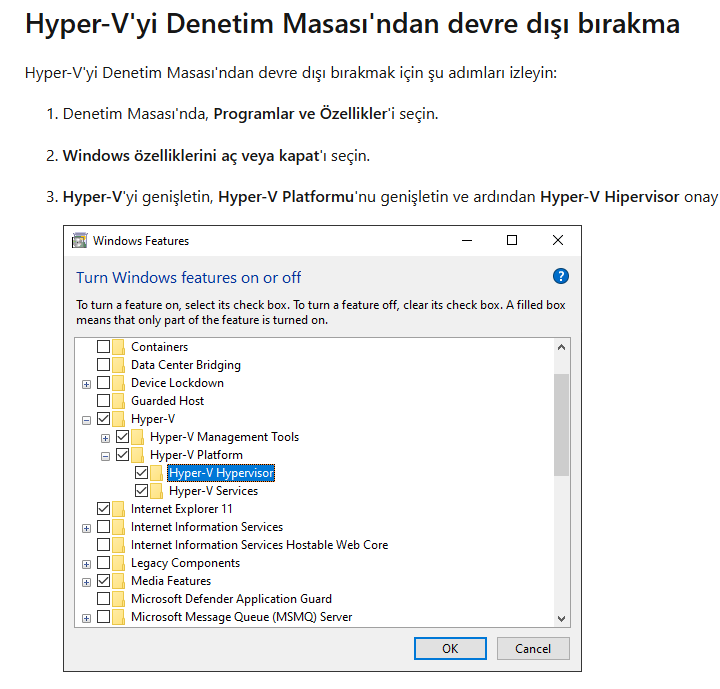Enable the Containers checkbox
This screenshot has width=720, height=689.
click(x=103, y=346)
